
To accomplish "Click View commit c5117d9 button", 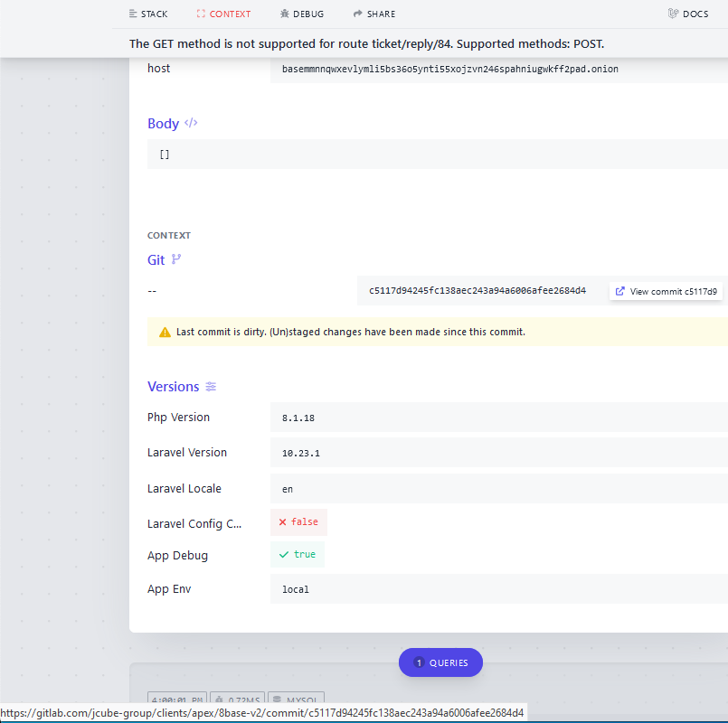I will tap(666, 291).
